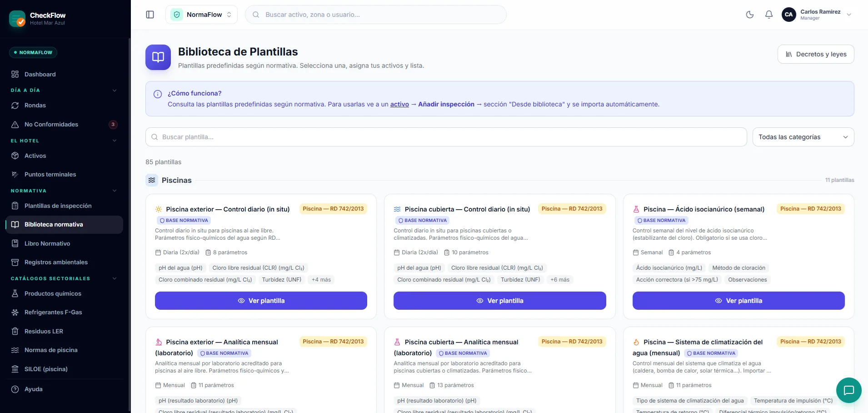868x413 pixels.
Task: Click the No Conformidades warning icon
Action: (x=15, y=124)
